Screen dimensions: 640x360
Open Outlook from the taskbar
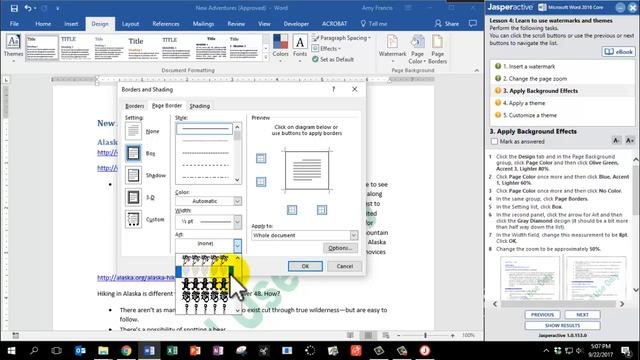[x=80, y=351]
